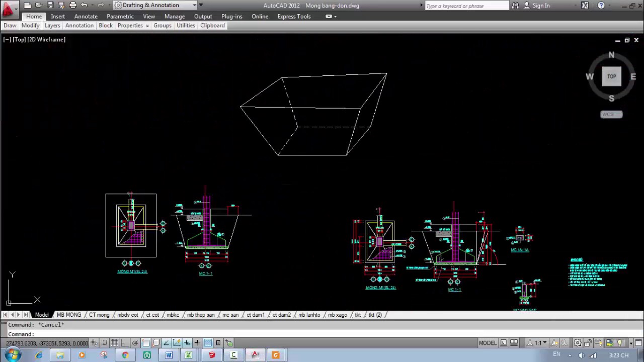This screenshot has height=362, width=644.
Task: Toggle Object Snap in status bar
Action: point(146,343)
